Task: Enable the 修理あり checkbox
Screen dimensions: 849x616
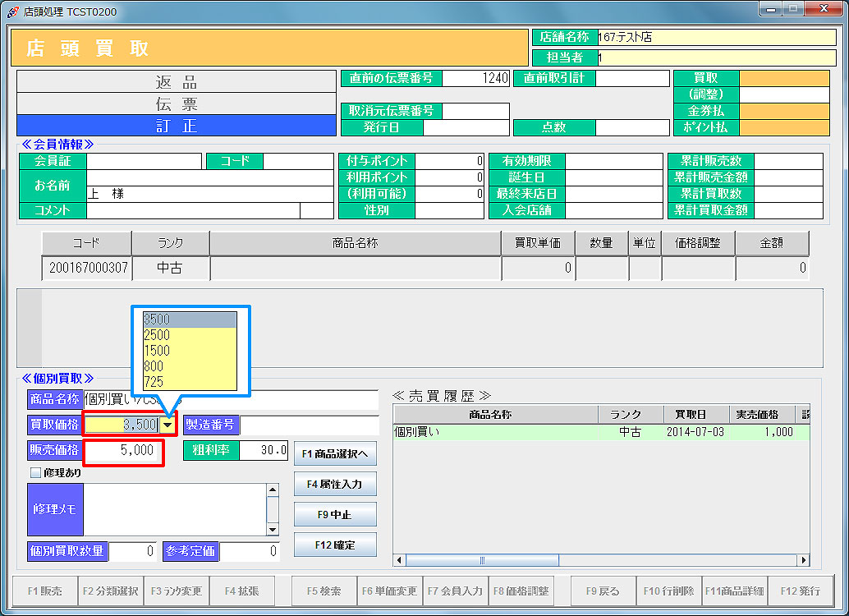Action: click(x=35, y=473)
